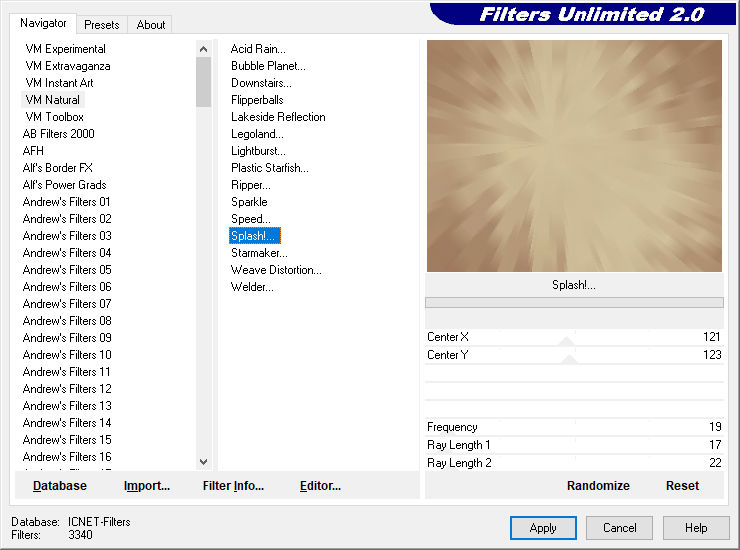Adjust the Ray Length 2 slider
Viewport: 740px width, 550px height.
point(574,463)
